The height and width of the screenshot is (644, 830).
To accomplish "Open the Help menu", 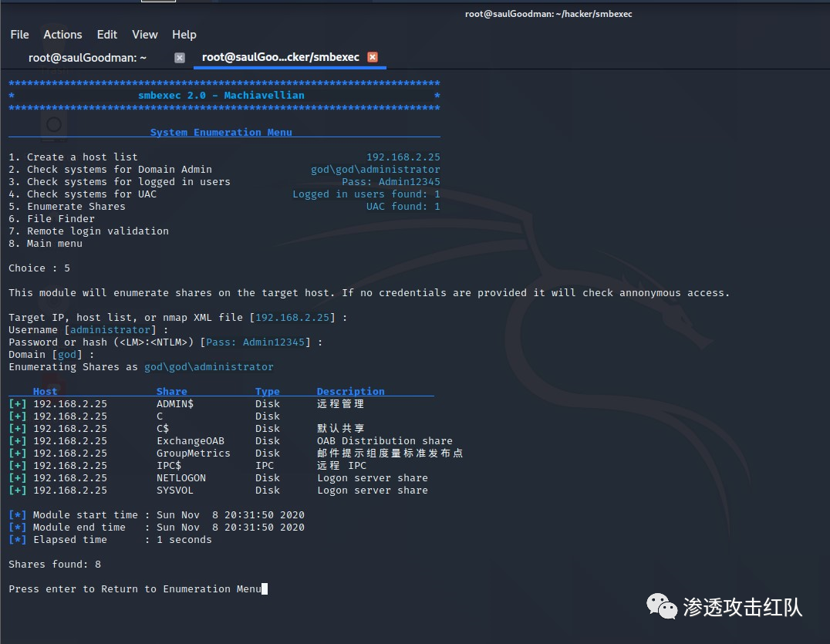I will tap(184, 35).
